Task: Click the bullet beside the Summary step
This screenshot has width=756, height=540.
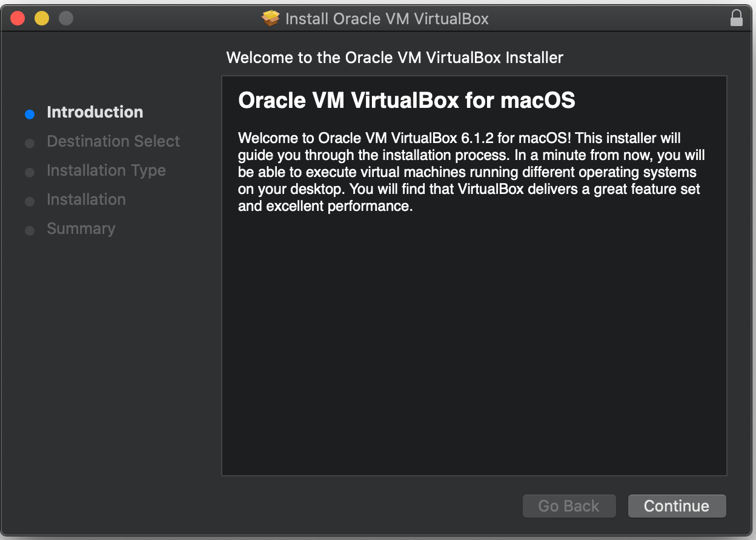Action: (x=30, y=230)
